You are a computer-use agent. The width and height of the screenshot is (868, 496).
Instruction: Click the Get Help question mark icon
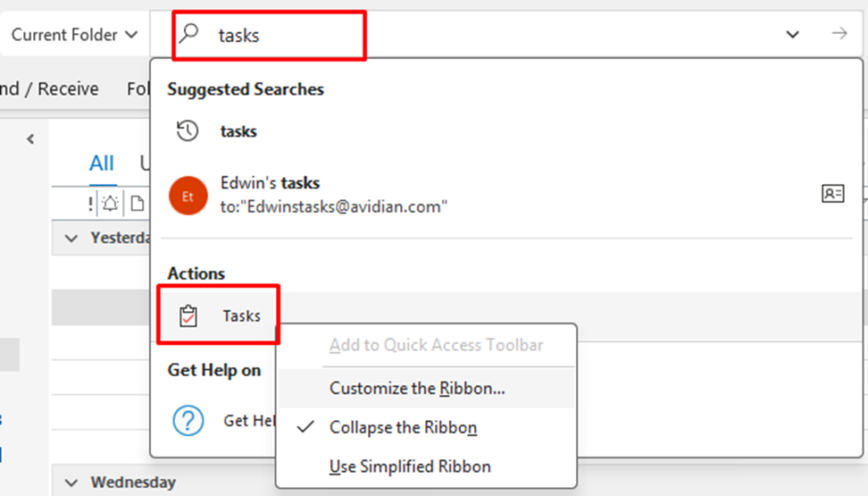point(188,420)
